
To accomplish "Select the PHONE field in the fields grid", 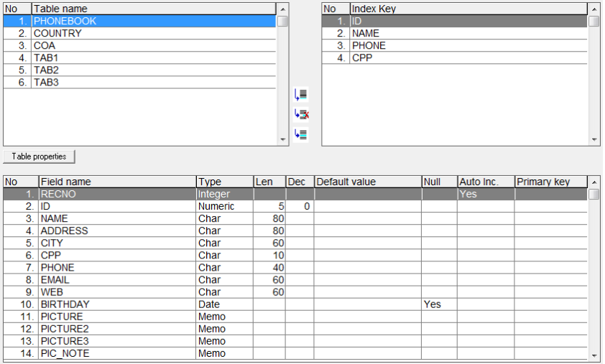I will click(x=117, y=268).
